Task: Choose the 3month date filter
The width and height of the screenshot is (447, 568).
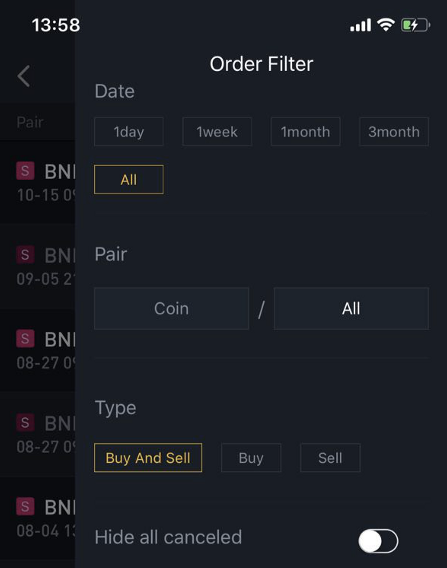Action: point(394,131)
